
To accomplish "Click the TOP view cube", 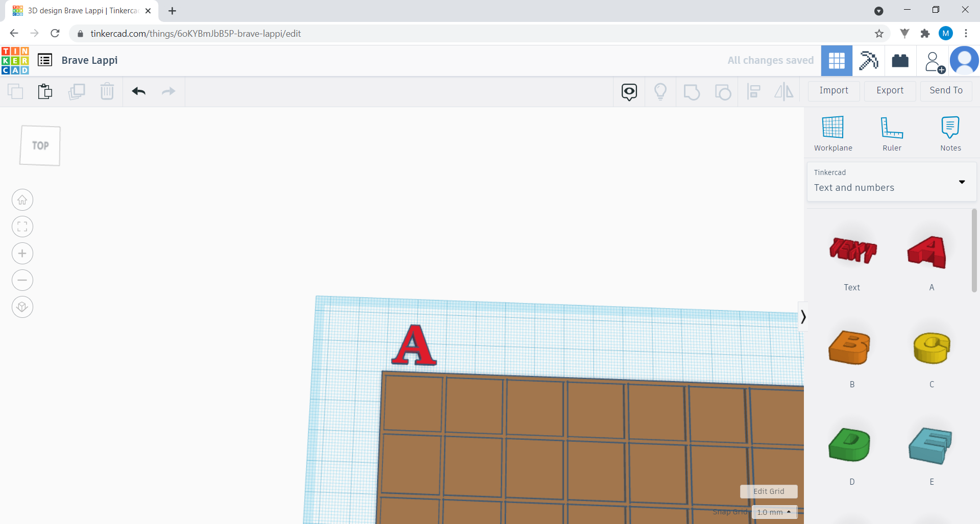I will 40,146.
